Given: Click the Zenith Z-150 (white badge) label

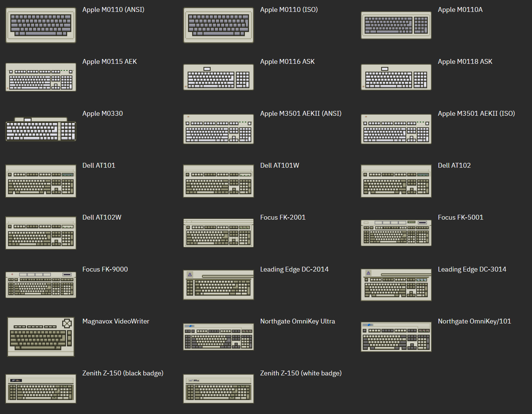Looking at the screenshot, I should click(301, 373).
